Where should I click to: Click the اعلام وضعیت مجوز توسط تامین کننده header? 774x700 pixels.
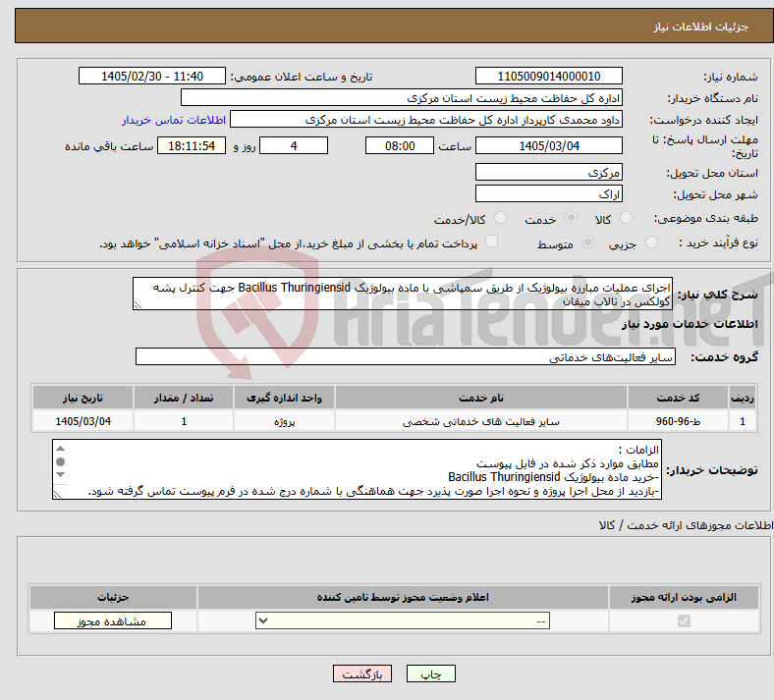(x=403, y=597)
